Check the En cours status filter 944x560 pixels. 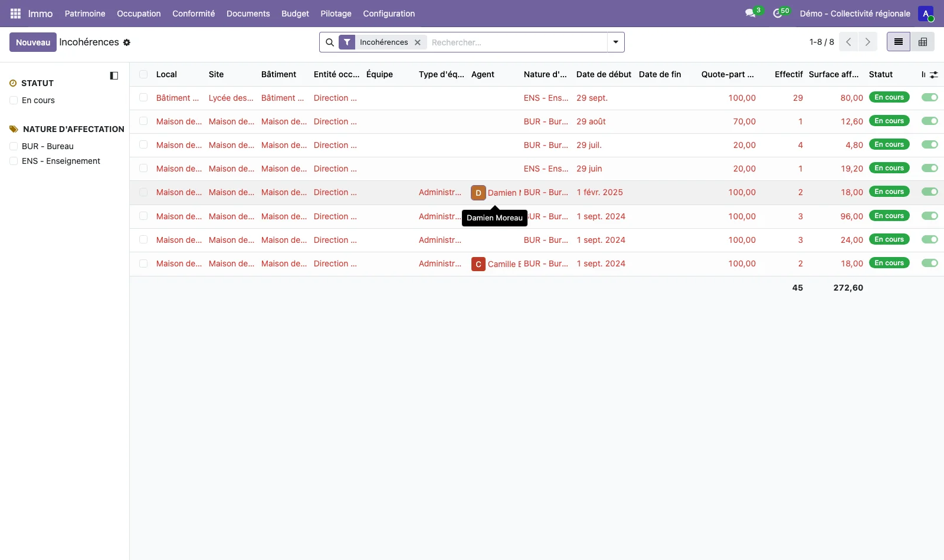(x=14, y=100)
